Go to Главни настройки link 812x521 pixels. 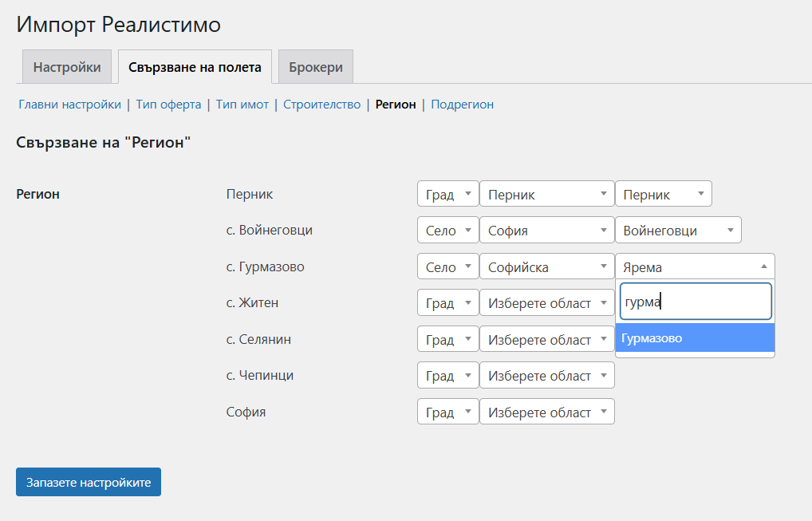coord(69,105)
